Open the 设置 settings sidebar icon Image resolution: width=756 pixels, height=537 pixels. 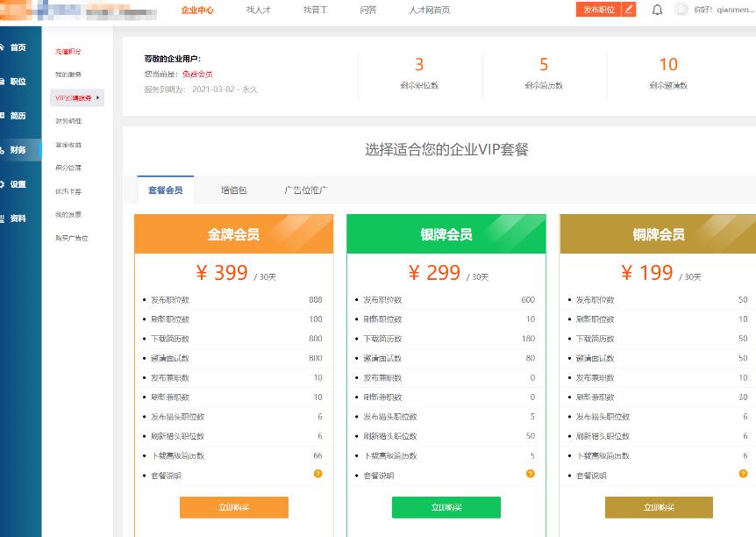click(19, 184)
